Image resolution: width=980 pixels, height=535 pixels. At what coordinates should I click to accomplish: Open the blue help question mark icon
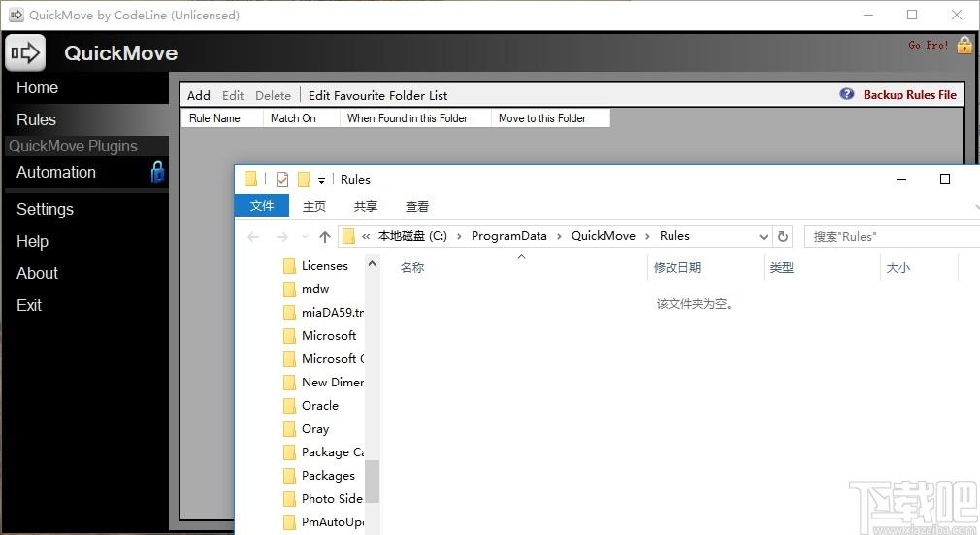[847, 94]
